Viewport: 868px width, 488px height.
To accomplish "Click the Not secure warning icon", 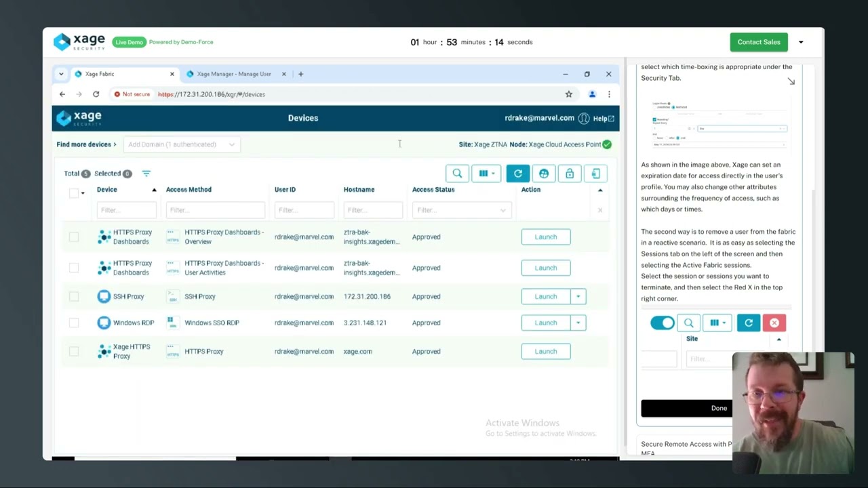I will click(x=117, y=94).
